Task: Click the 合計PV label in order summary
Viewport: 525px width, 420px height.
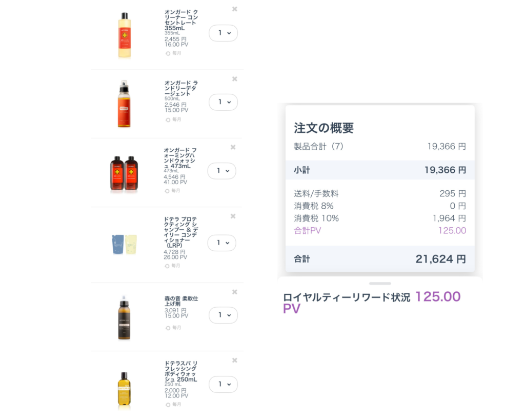Action: point(308,231)
